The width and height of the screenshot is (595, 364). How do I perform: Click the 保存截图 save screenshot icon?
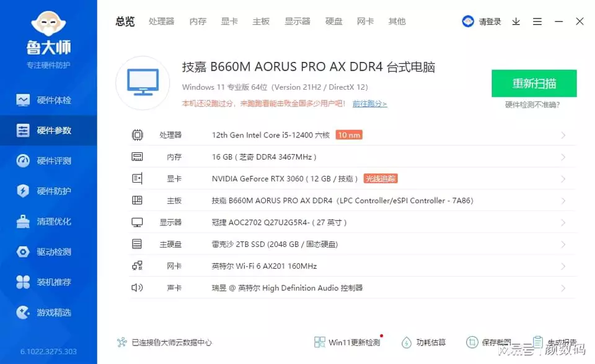tap(472, 342)
